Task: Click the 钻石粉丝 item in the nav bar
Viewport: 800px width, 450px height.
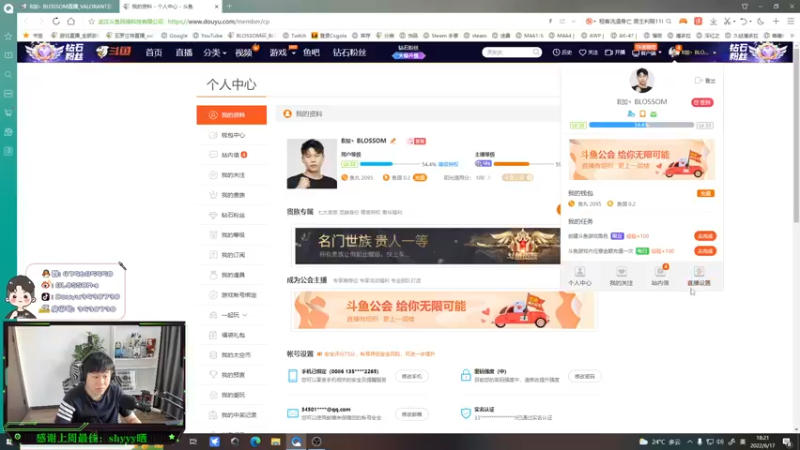Action: pyautogui.click(x=349, y=53)
